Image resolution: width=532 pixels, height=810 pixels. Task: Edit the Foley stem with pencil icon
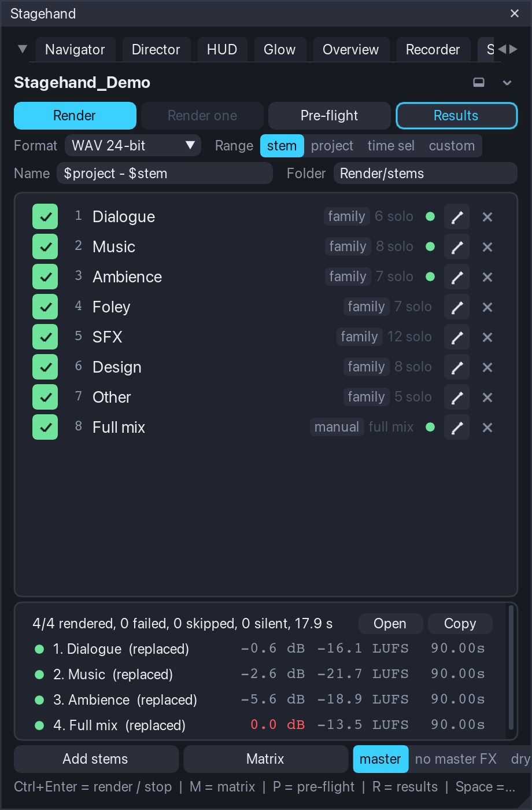457,307
